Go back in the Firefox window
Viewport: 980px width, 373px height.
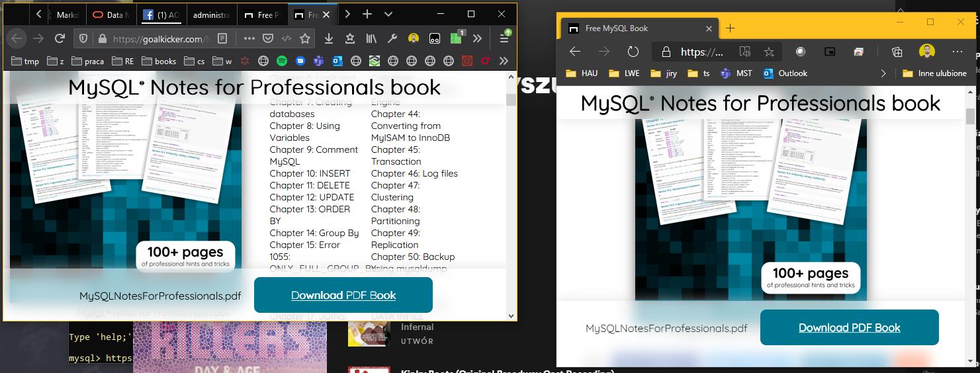point(17,38)
